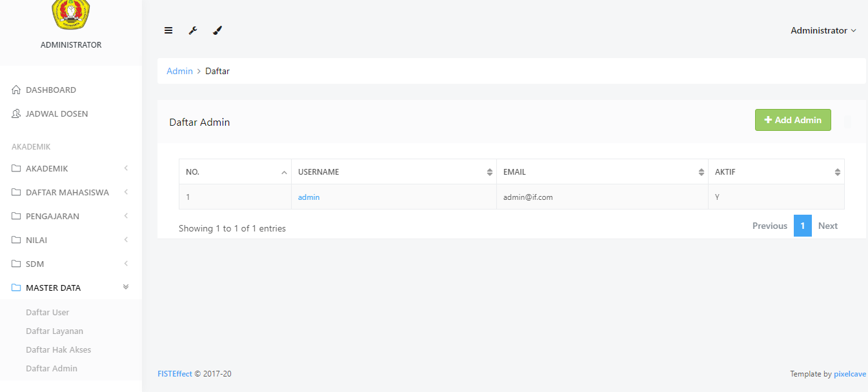
Task: Go to pagination page 1
Action: [802, 226]
